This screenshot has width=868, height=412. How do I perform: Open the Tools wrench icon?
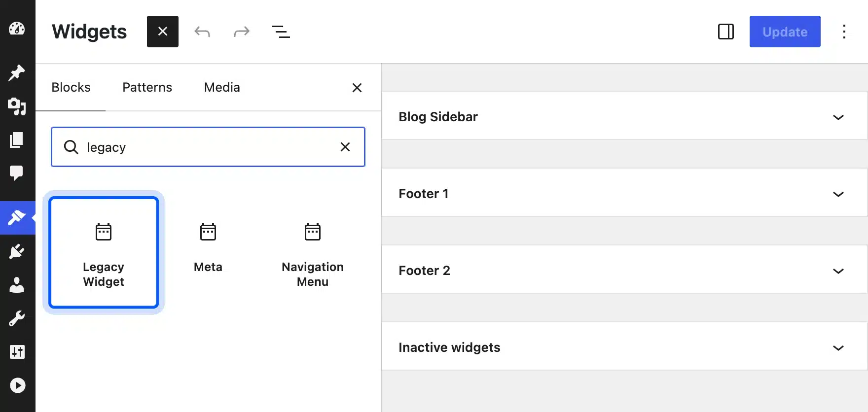coord(17,318)
